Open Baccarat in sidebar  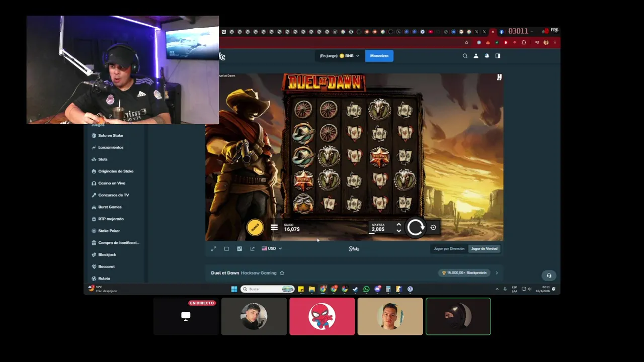pyautogui.click(x=106, y=266)
